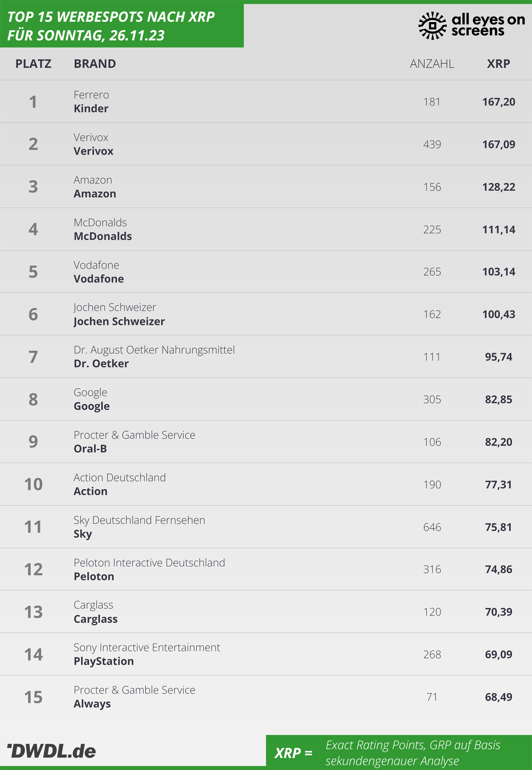
Task: Select the PLATZ column header
Action: [x=33, y=64]
